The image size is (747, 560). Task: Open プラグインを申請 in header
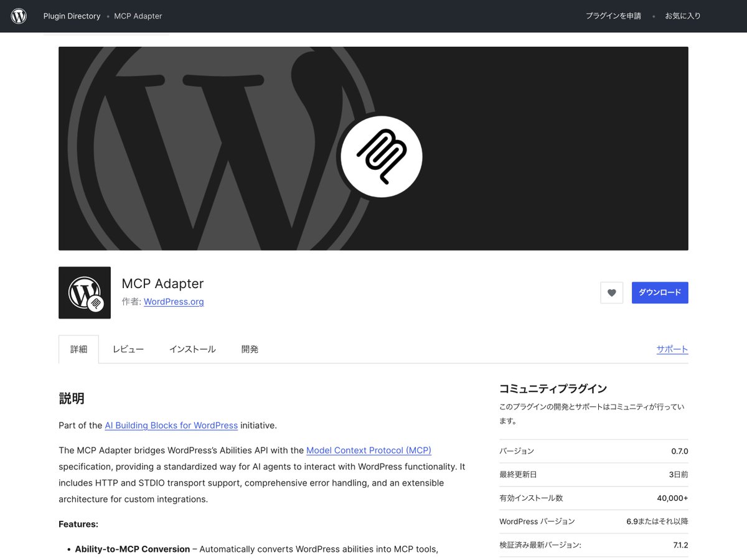(613, 16)
